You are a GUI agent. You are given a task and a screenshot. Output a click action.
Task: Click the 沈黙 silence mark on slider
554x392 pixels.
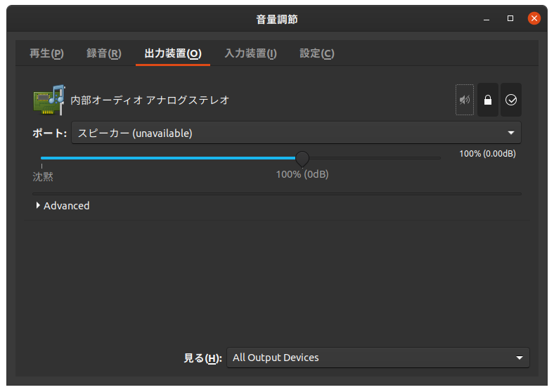click(x=43, y=176)
